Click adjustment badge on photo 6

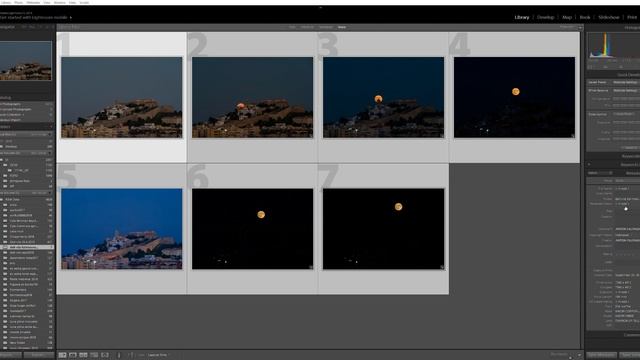311,267
